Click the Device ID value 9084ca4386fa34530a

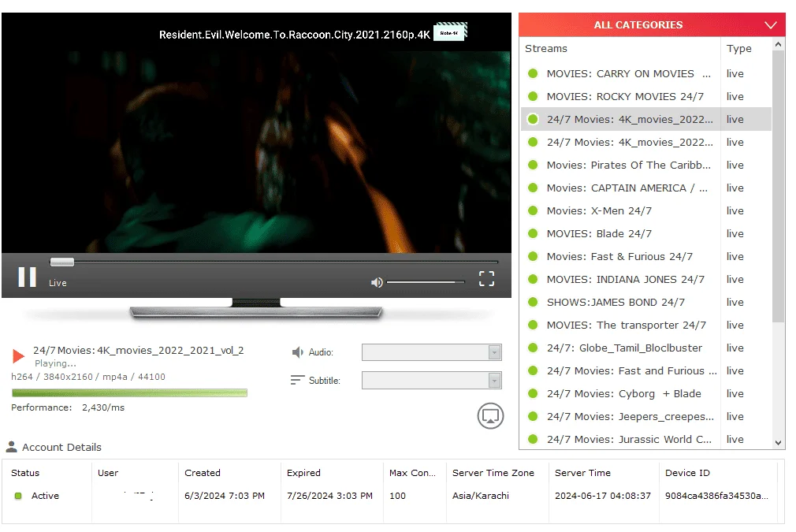coord(716,496)
